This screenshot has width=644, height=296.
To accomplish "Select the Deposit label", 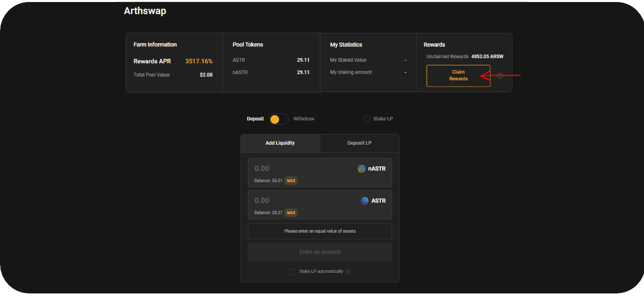I will [x=255, y=119].
